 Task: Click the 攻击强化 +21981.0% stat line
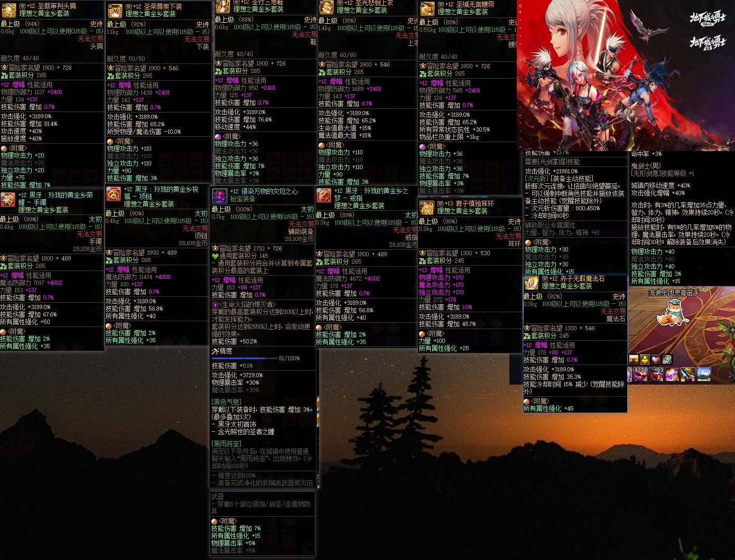552,172
